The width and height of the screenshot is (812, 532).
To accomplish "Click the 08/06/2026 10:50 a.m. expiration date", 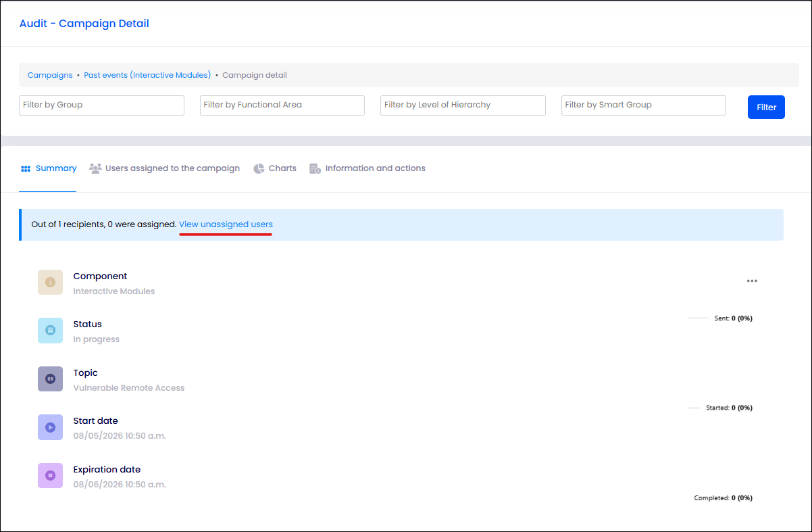I will tap(120, 485).
